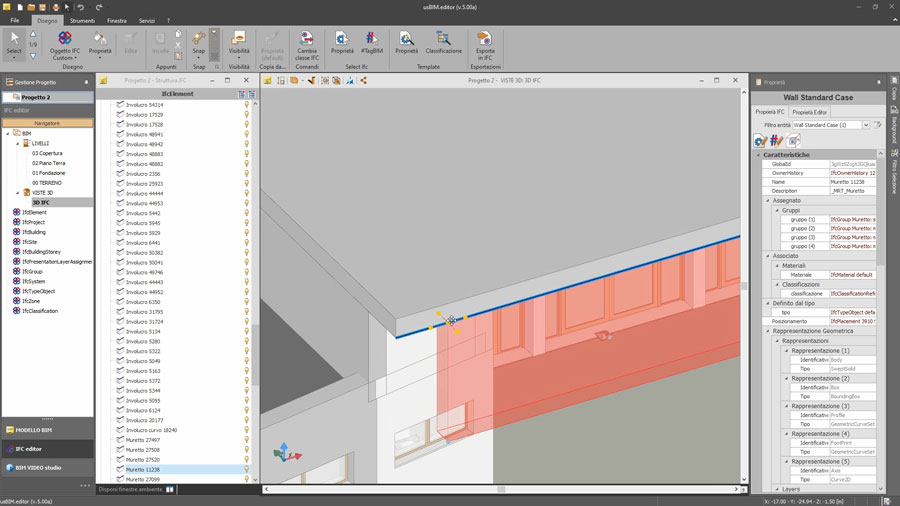This screenshot has height=506, width=900.
Task: Open the Filtro Selezione side panel
Action: [x=894, y=171]
